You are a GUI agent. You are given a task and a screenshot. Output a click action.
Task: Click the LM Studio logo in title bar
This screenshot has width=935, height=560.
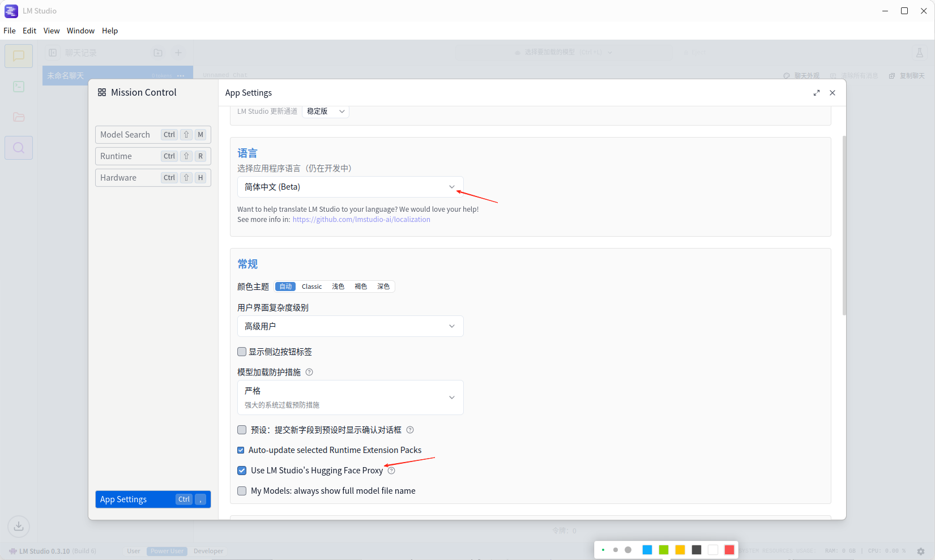pyautogui.click(x=11, y=11)
